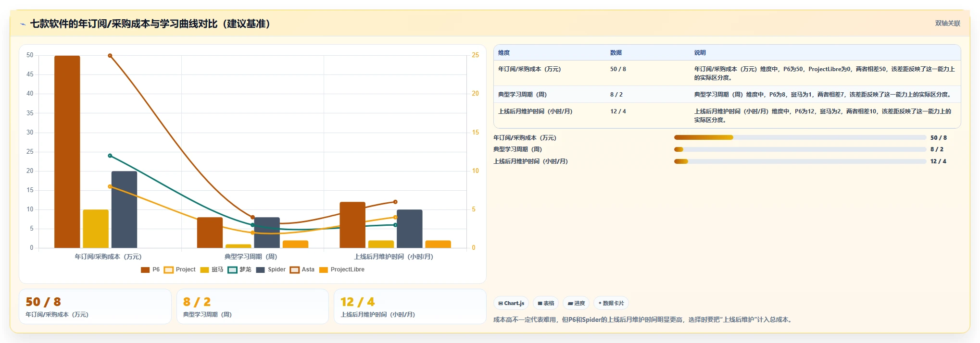Select the 说明 column header
The image size is (980, 343).
tap(700, 53)
